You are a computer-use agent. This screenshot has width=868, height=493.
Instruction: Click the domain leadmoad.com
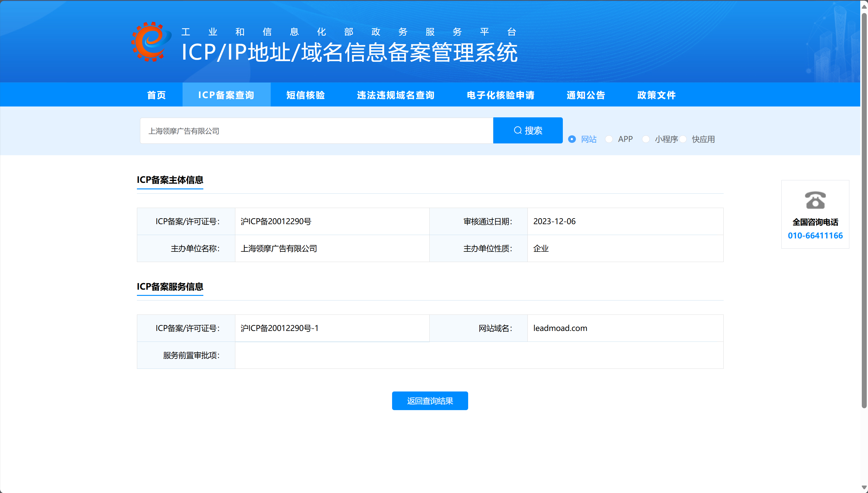(560, 328)
